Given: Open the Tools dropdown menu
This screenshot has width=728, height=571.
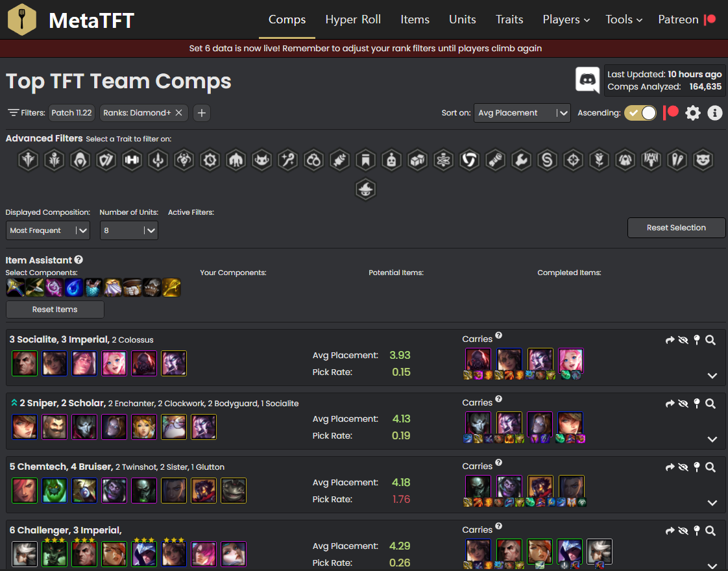Looking at the screenshot, I should pyautogui.click(x=624, y=19).
